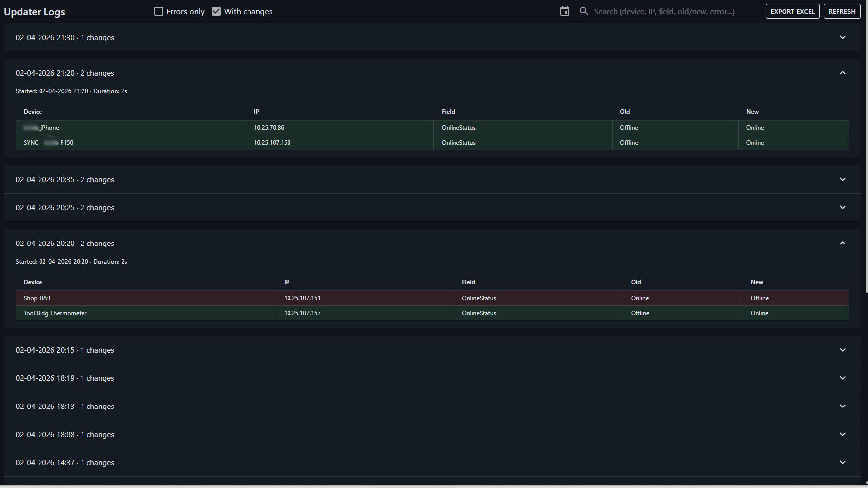This screenshot has height=488, width=868.
Task: Click the search magnifier icon
Action: [584, 11]
